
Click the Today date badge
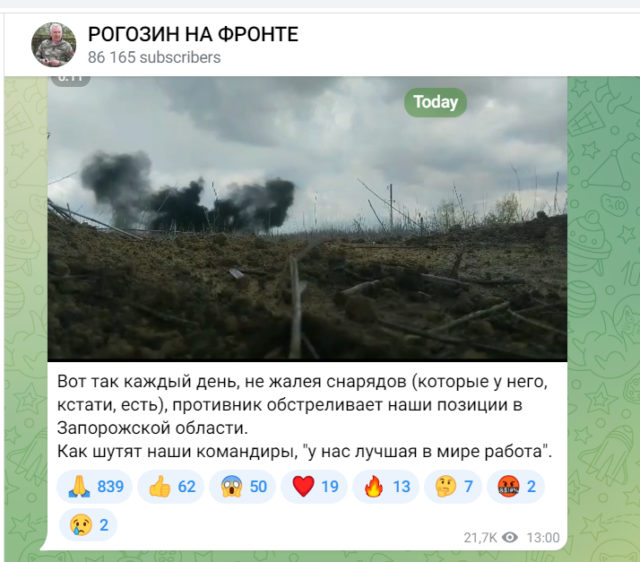point(435,102)
